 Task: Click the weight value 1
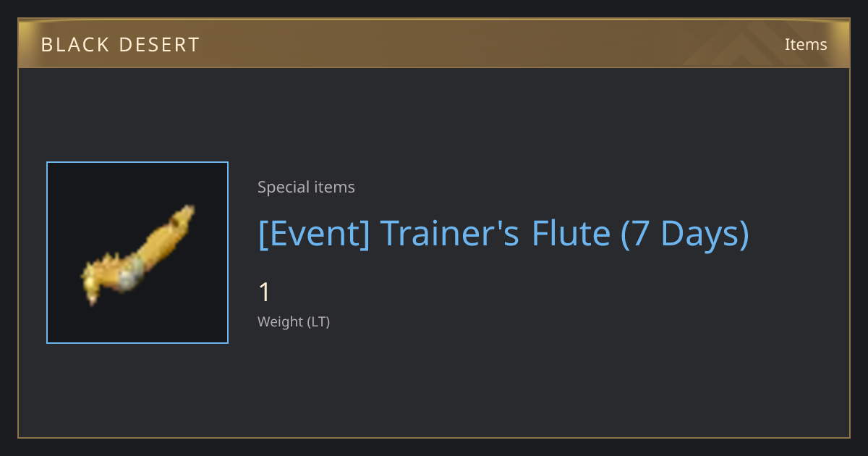[265, 292]
